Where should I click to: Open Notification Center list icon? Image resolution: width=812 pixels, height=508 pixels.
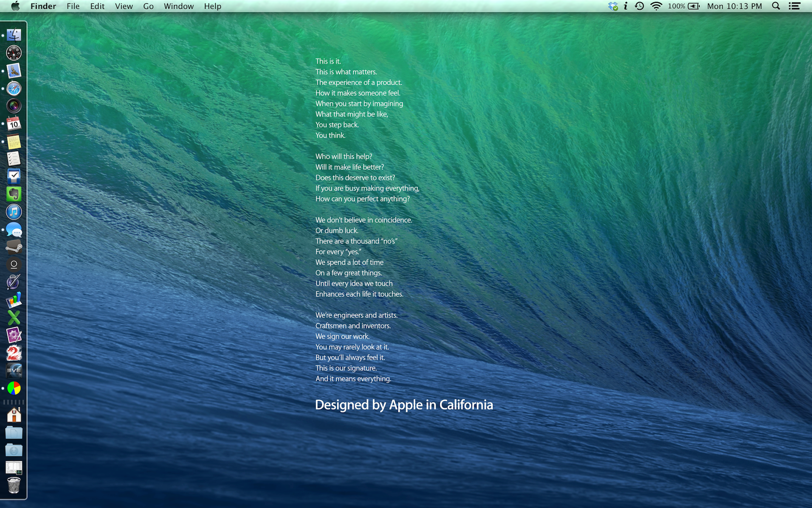tap(794, 6)
